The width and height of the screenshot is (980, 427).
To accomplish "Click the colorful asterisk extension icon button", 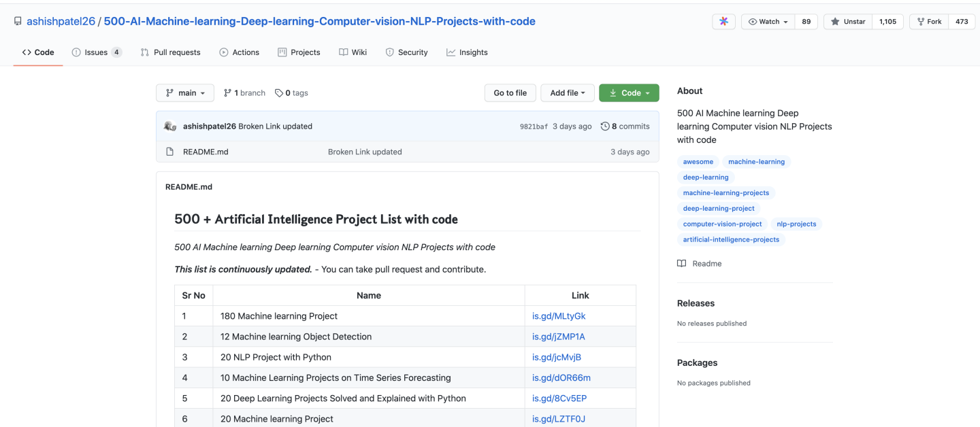I will pos(723,22).
